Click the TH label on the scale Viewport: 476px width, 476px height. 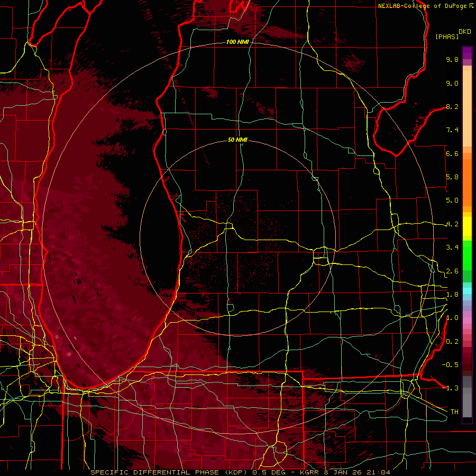(454, 412)
